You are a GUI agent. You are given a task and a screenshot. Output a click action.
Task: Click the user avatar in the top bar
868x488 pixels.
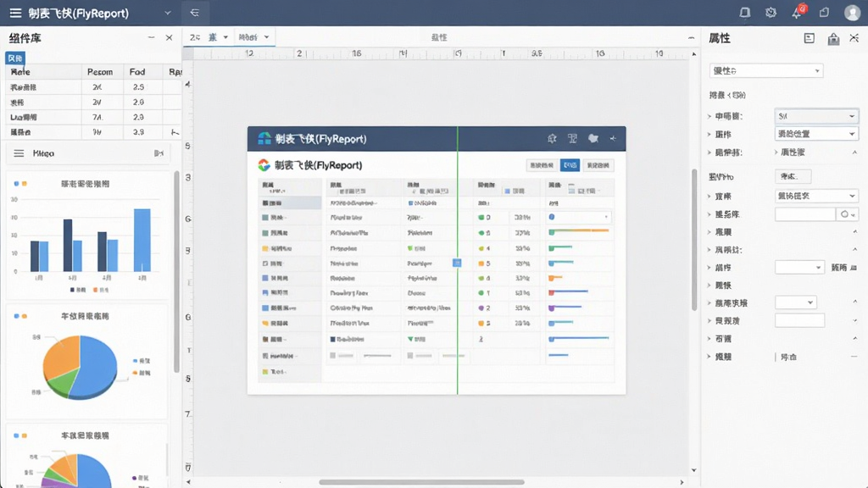(853, 13)
